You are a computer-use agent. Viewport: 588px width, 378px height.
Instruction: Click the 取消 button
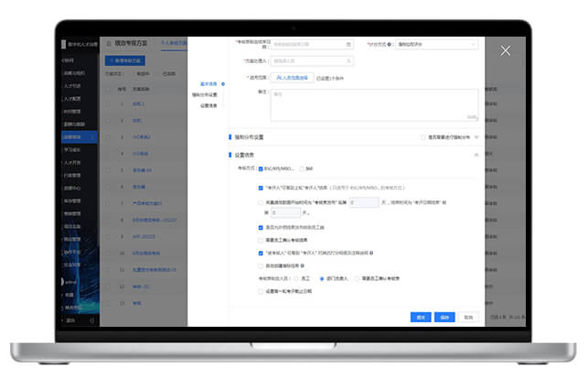coord(468,317)
